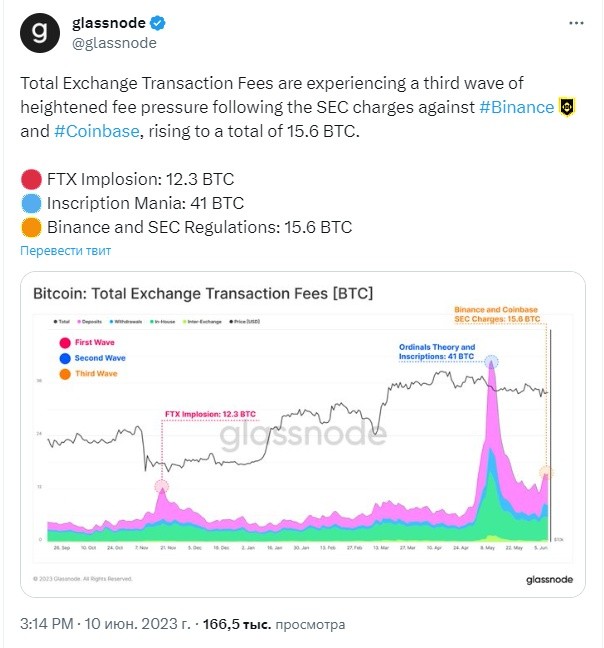Follow the #Binance hashtag link
Screen dimensions: 604x648
coord(516,107)
